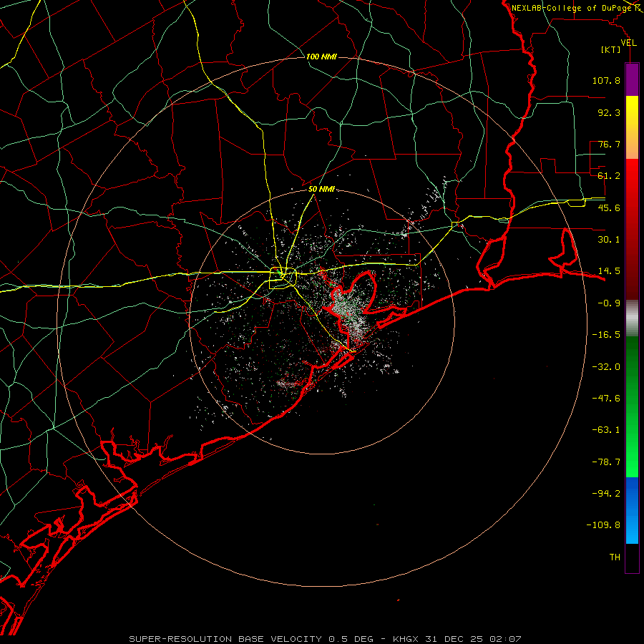The image size is (644, 644).
Task: Click the "31 DEC 25 02:07" timestamp
Action: tap(472, 639)
